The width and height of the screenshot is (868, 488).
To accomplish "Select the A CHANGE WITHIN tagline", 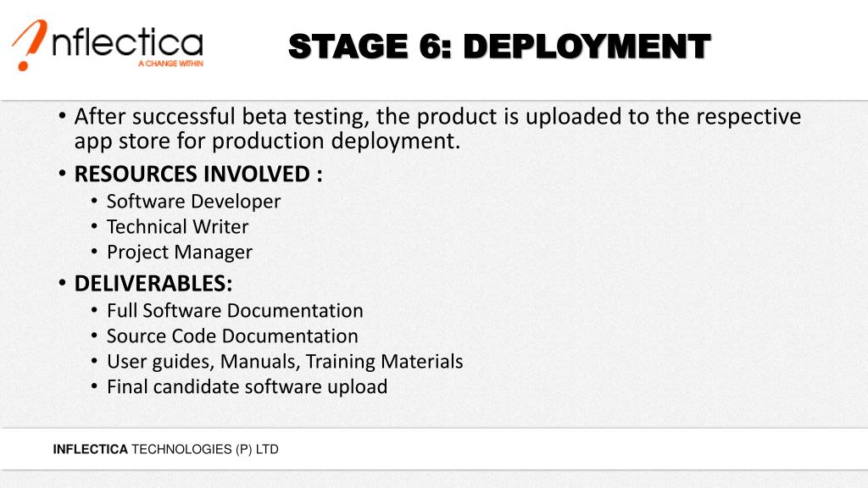I will pos(170,64).
